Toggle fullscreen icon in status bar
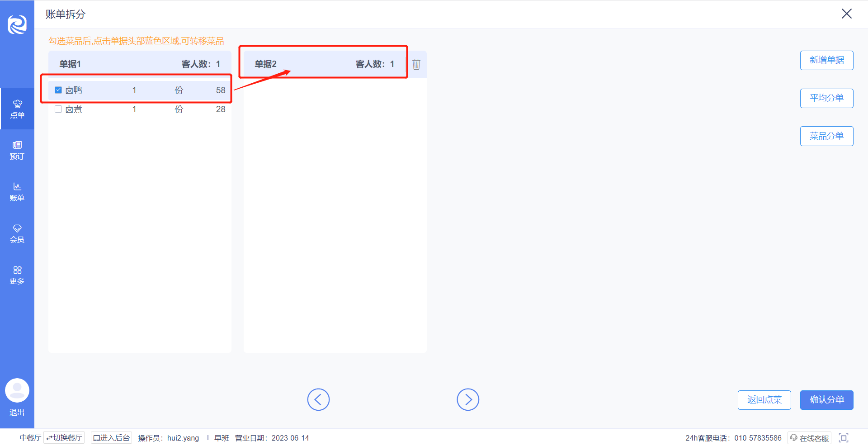868x446 pixels. (x=844, y=438)
